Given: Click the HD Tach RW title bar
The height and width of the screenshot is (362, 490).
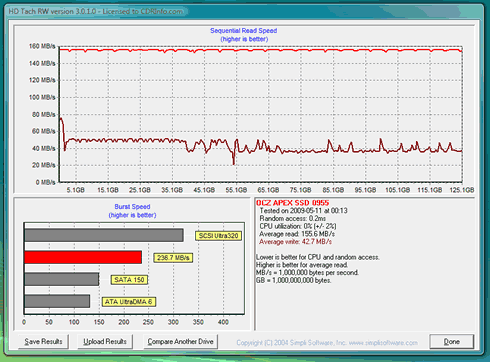Looking at the screenshot, I should tap(95, 11).
